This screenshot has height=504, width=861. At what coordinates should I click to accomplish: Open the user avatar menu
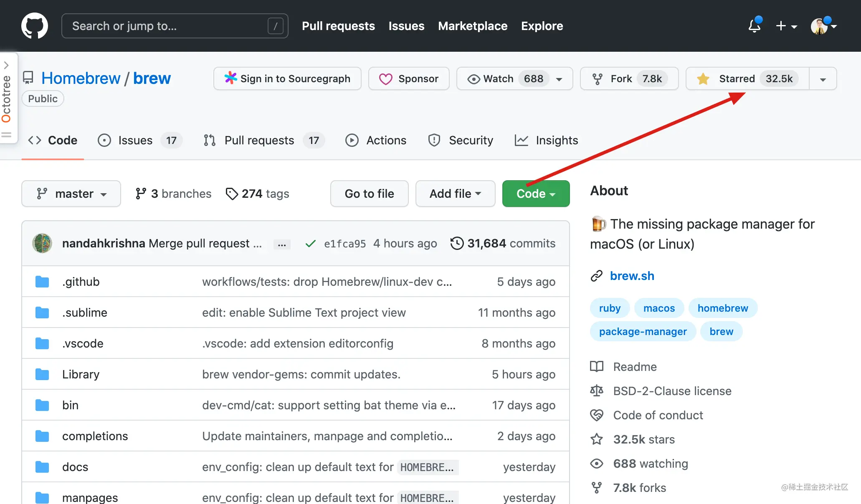pyautogui.click(x=823, y=26)
